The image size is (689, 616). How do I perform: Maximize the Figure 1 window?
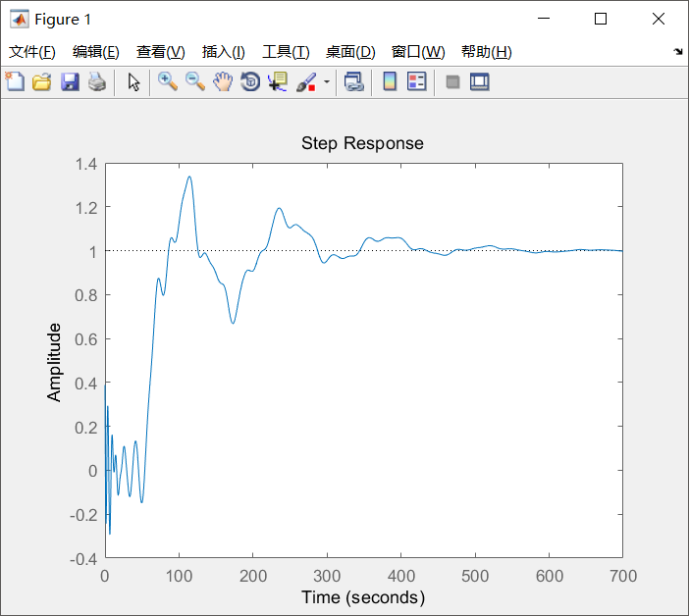click(x=601, y=19)
